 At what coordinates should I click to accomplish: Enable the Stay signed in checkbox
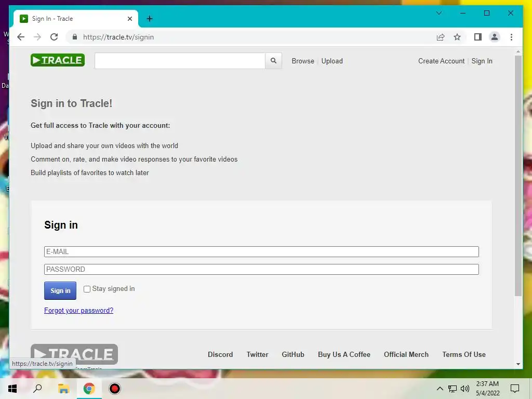click(87, 289)
